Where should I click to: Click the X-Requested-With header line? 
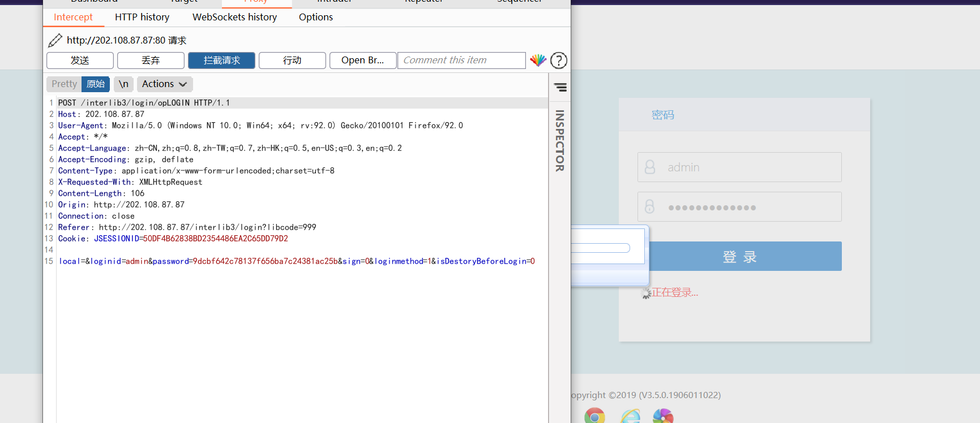[x=130, y=182]
